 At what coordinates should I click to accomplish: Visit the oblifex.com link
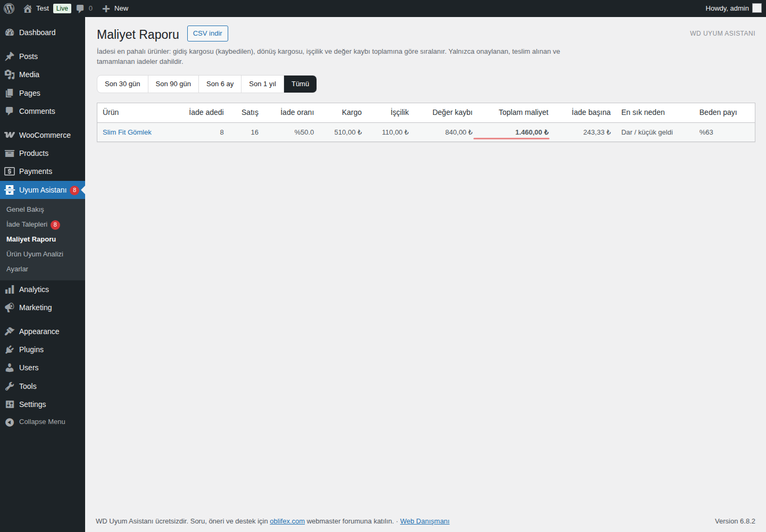coord(287,521)
